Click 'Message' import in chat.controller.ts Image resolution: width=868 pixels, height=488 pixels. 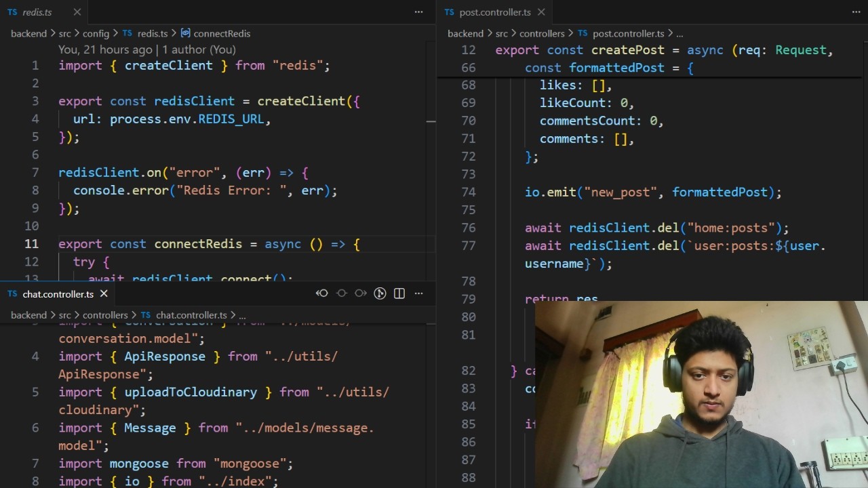point(150,428)
